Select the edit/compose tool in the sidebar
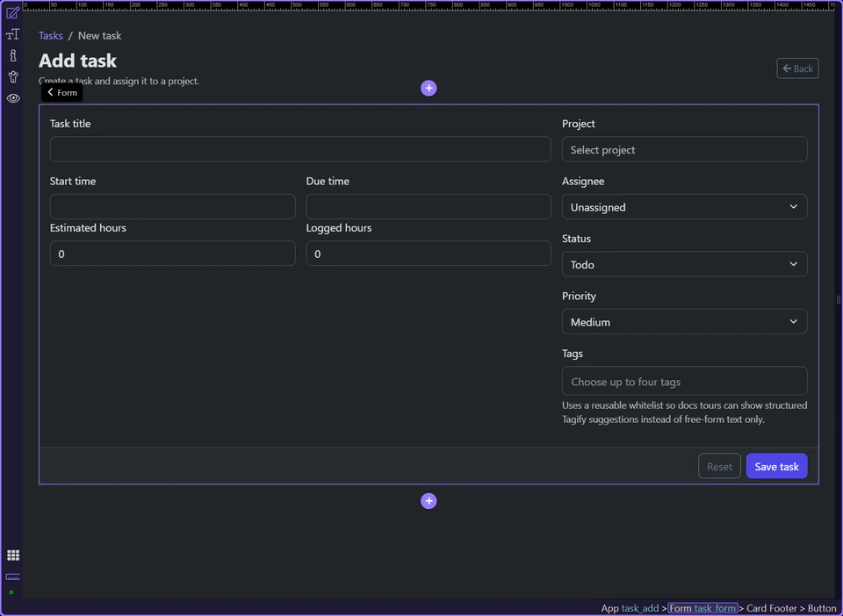 pyautogui.click(x=12, y=11)
